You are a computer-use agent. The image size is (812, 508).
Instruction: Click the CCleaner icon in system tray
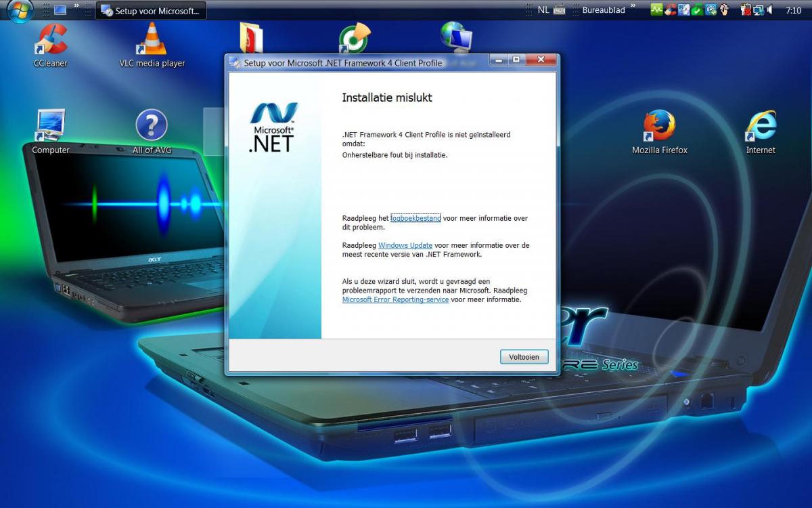tap(670, 10)
